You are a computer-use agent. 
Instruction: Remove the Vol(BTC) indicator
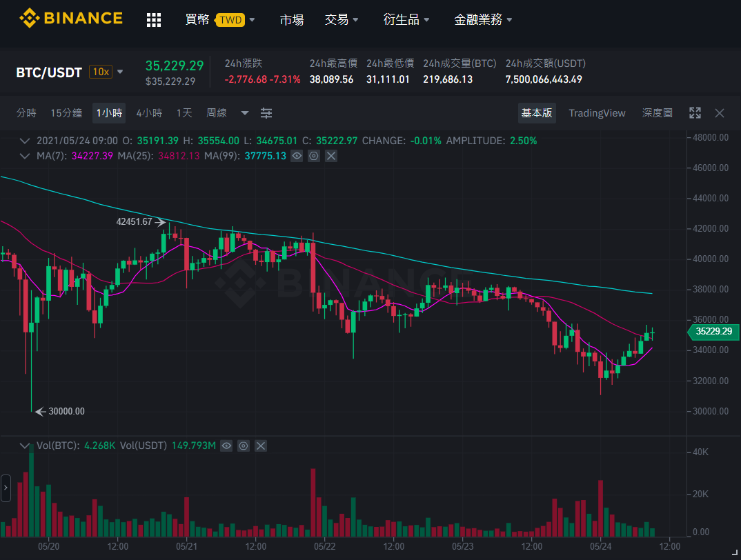[x=261, y=446]
